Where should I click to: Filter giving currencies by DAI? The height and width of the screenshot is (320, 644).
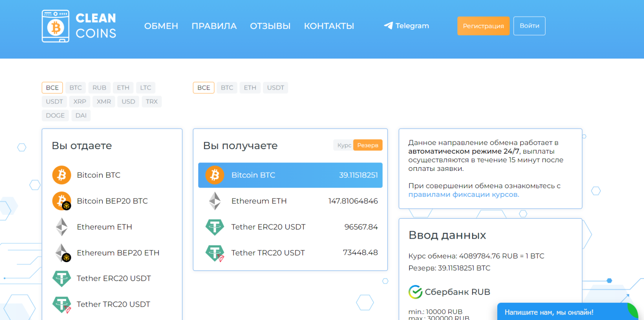[x=81, y=115]
